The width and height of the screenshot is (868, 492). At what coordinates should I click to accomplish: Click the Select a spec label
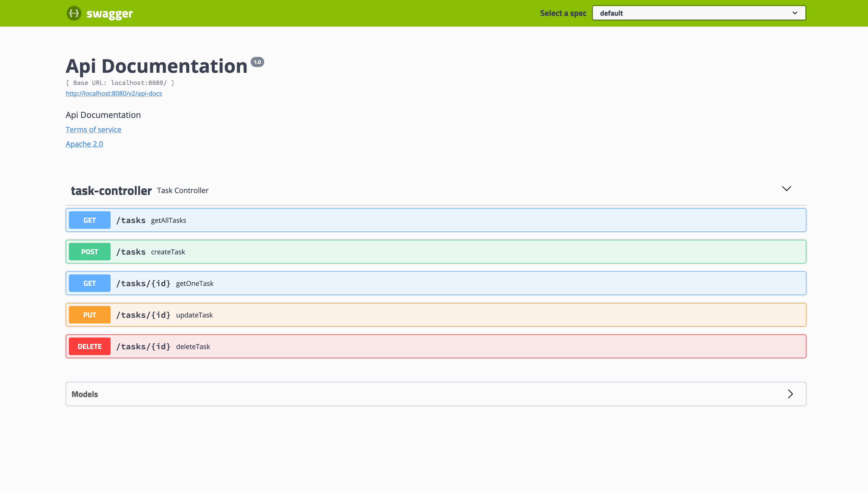click(x=563, y=13)
